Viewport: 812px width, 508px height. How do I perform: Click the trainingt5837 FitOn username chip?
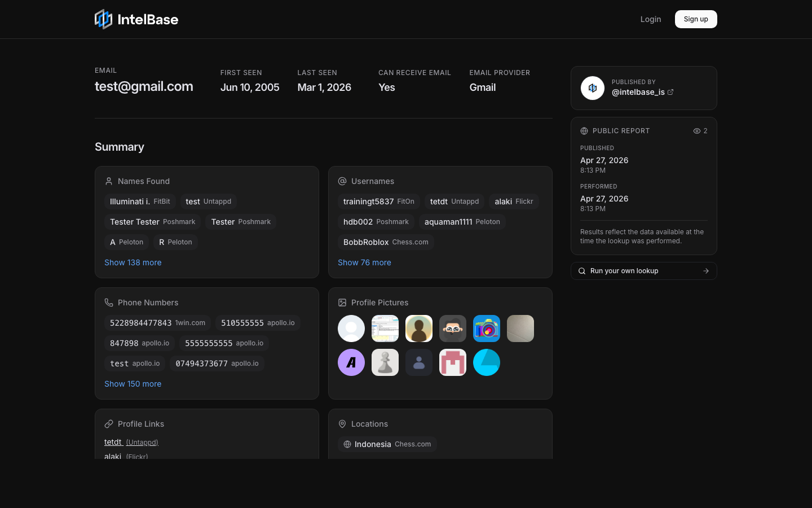tap(379, 202)
